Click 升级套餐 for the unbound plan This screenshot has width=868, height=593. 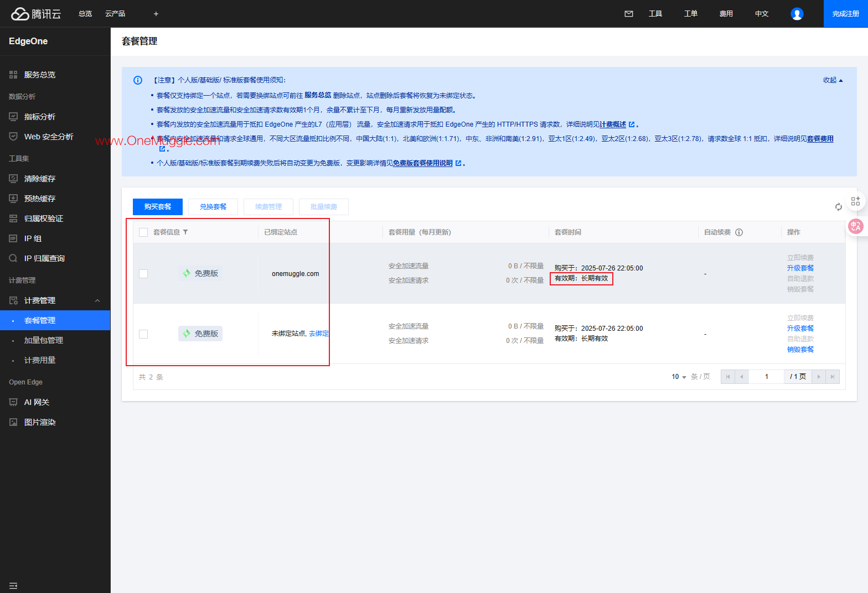(x=800, y=329)
